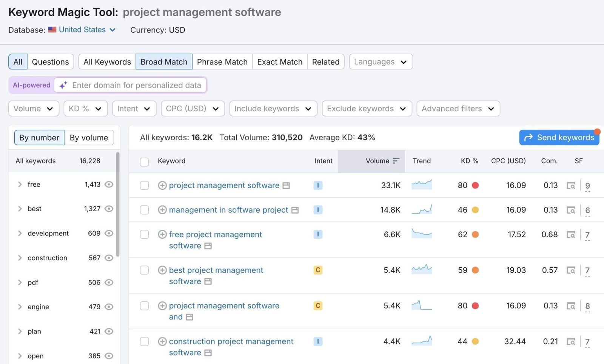Click Commercial intent badge for 'best project management software'
604x364 pixels.
click(318, 270)
